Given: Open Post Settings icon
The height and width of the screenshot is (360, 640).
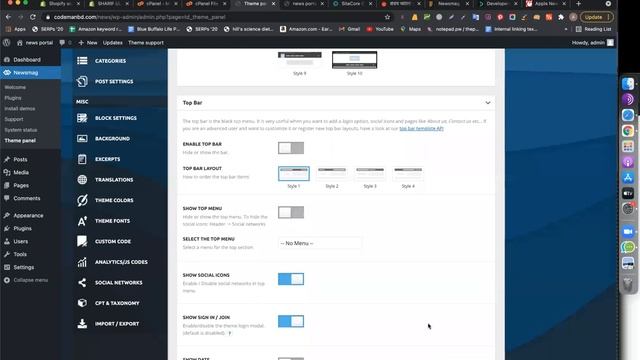Looking at the screenshot, I should pyautogui.click(x=82, y=81).
